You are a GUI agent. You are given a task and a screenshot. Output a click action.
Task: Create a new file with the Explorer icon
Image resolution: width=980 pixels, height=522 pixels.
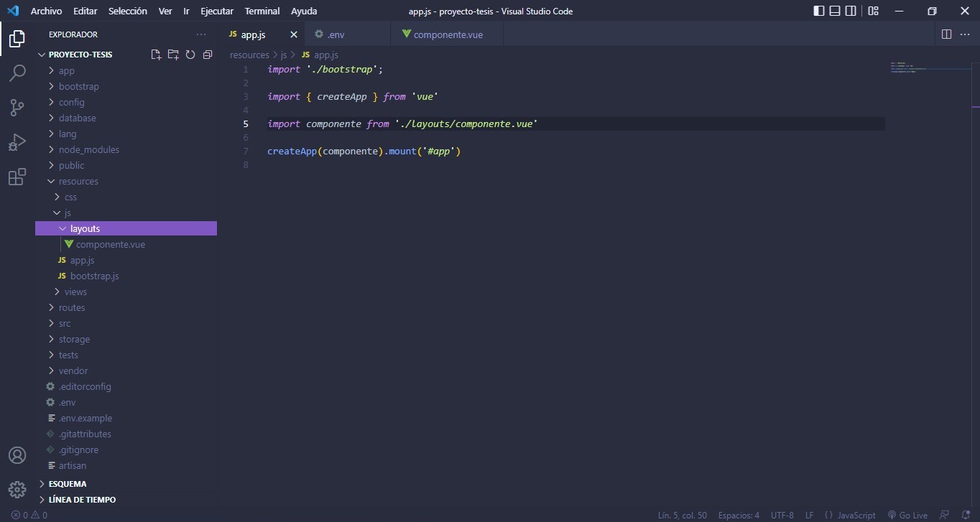point(156,54)
